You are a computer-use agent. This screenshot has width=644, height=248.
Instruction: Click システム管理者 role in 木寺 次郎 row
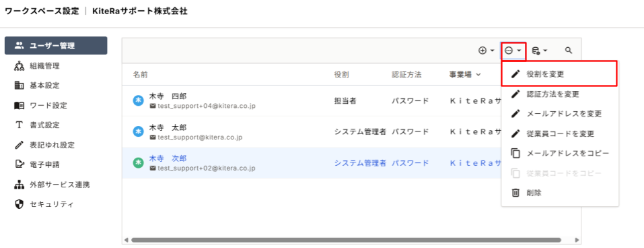click(x=360, y=163)
